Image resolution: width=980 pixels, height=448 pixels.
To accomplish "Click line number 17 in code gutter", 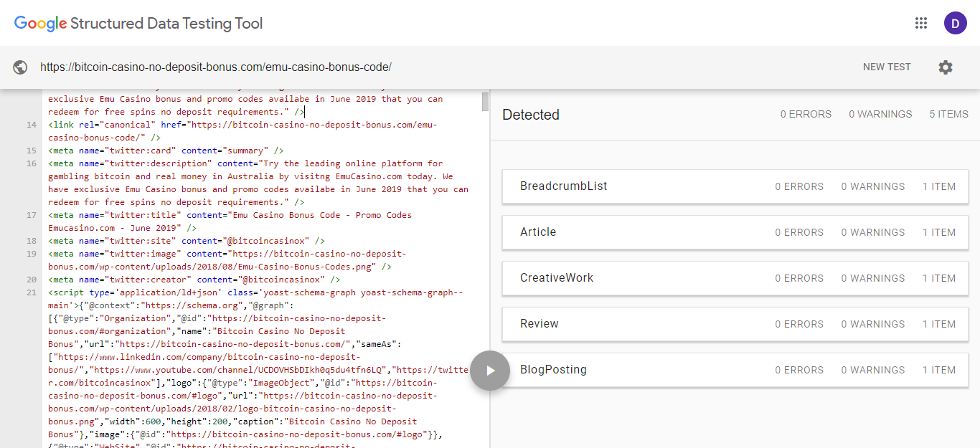I will 31,215.
